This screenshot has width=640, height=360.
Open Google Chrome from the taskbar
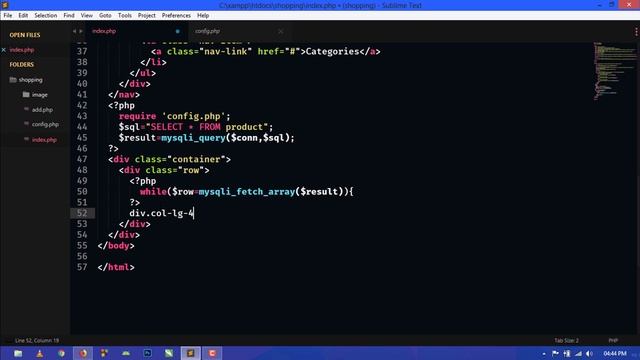point(61,353)
